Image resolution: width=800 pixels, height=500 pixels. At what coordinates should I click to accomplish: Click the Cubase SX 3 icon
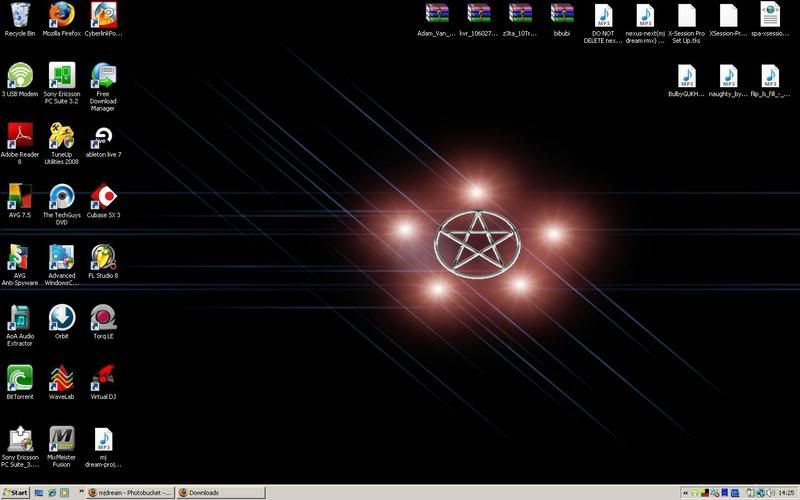click(x=103, y=197)
